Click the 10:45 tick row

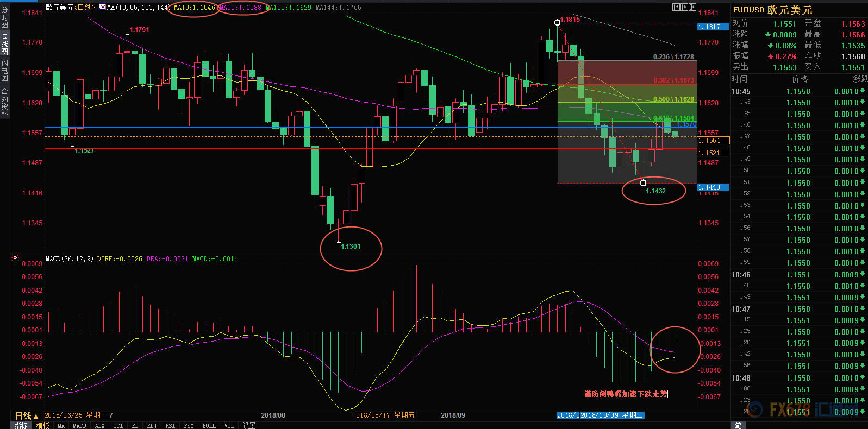pos(799,91)
